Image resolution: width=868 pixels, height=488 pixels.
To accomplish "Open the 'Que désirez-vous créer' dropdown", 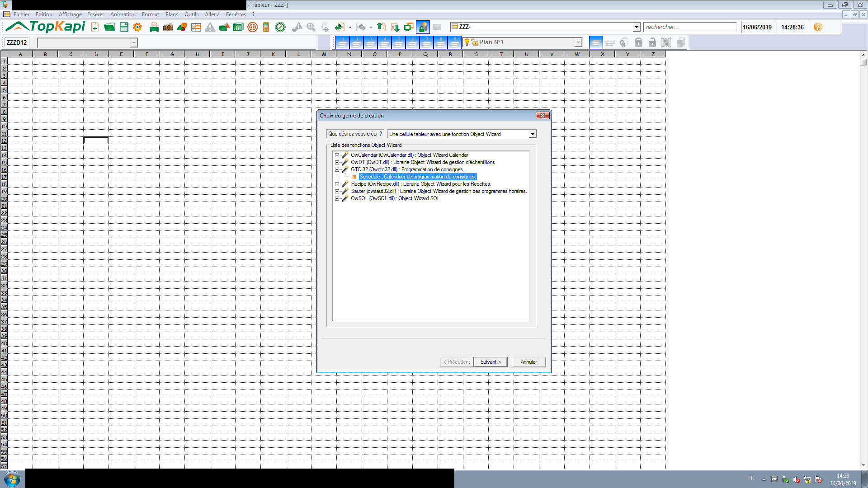I will pyautogui.click(x=533, y=134).
